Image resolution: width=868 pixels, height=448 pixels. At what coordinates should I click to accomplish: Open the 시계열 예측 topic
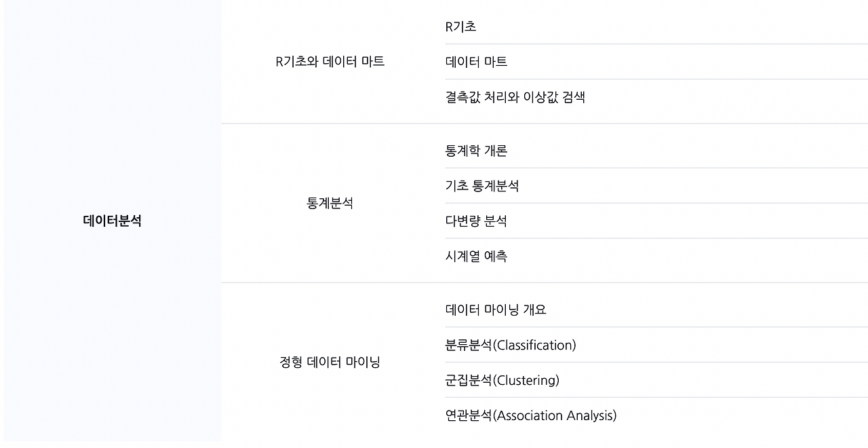point(476,257)
